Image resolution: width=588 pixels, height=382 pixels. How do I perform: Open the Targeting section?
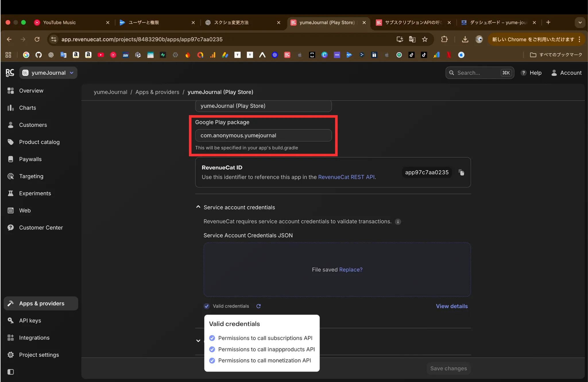pos(31,176)
